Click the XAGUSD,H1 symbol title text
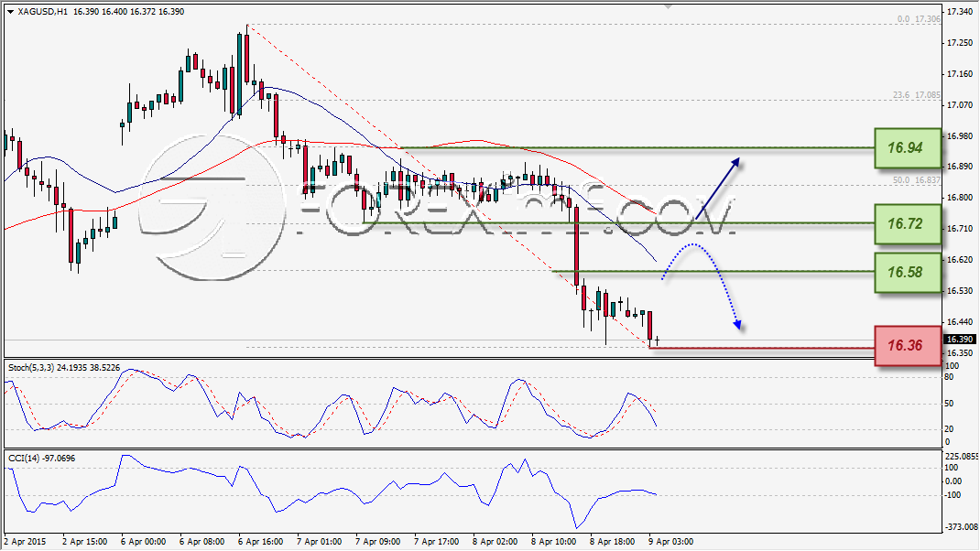 point(43,12)
